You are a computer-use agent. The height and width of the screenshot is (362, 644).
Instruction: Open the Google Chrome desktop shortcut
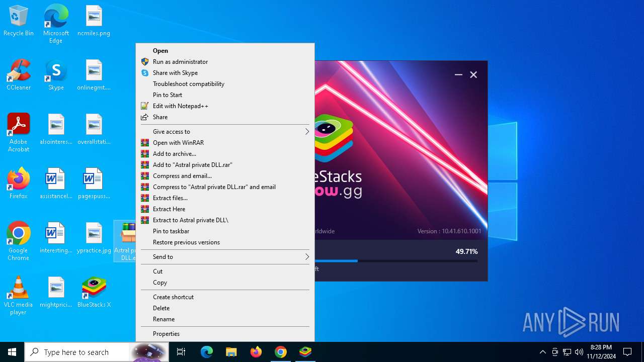(19, 241)
